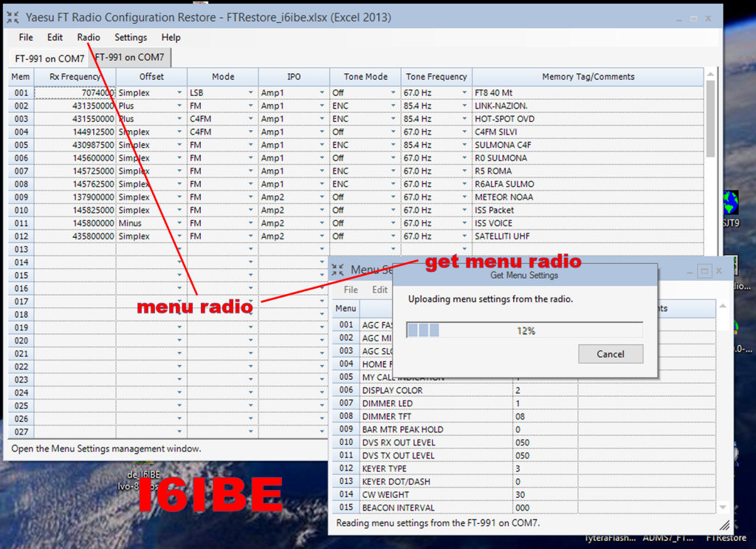
Task: Click the Yaesu FT Restore title bar app icon
Action: click(13, 18)
